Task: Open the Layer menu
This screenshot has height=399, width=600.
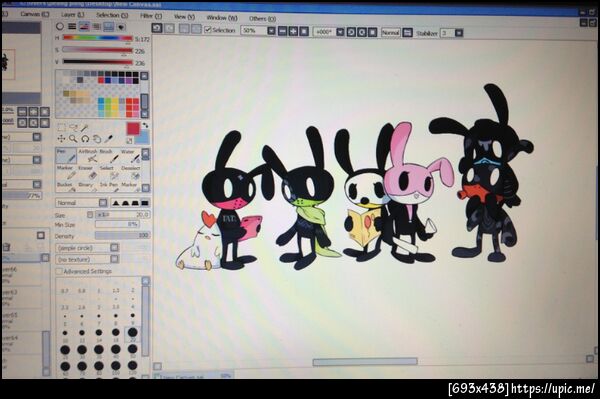Action: 73,15
